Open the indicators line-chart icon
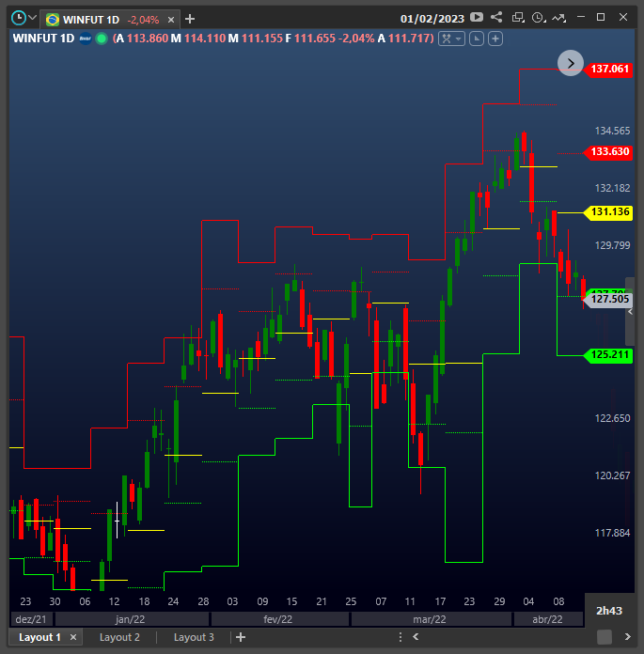The height and width of the screenshot is (654, 644). click(x=558, y=18)
